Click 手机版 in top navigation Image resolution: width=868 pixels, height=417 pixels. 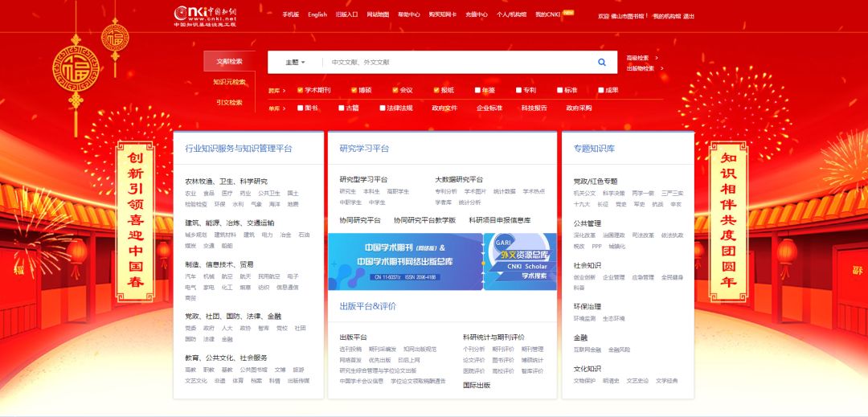click(291, 15)
